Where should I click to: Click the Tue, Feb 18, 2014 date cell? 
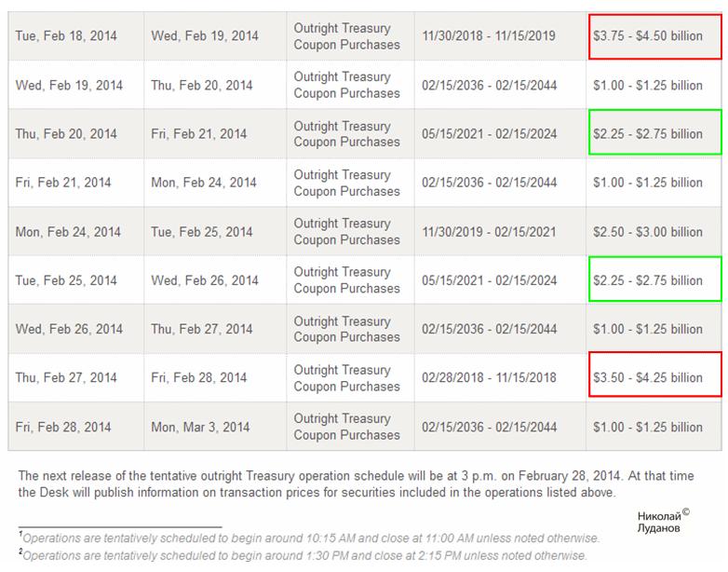click(66, 36)
